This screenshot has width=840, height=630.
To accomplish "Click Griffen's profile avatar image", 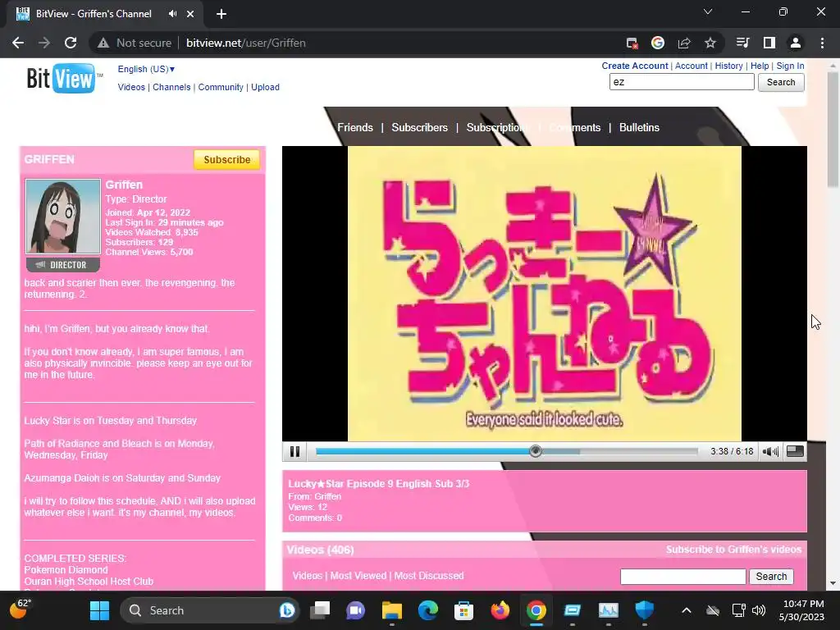I will pyautogui.click(x=62, y=217).
